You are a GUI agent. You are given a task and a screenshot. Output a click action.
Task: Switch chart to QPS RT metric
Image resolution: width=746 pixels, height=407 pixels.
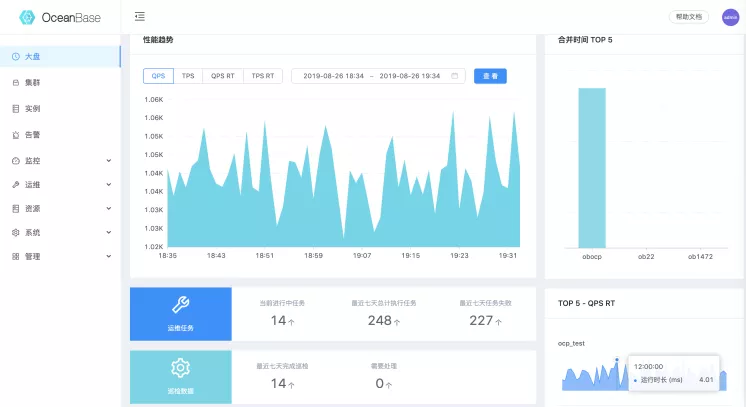tap(223, 76)
